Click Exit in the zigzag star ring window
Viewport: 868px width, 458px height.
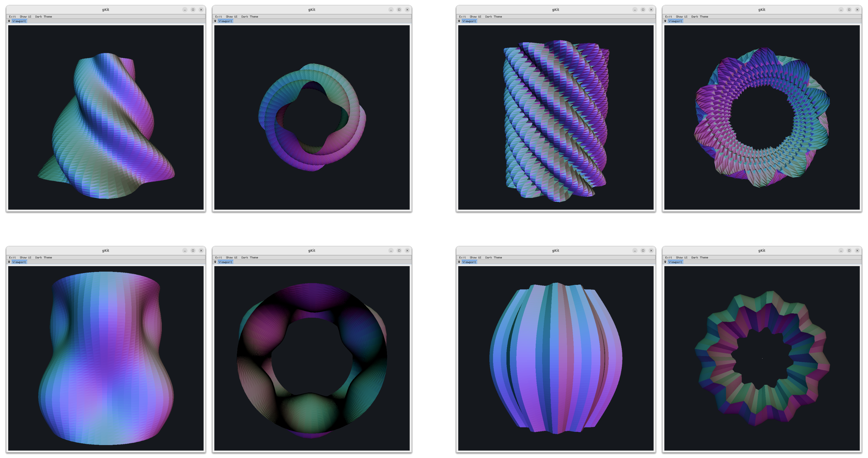point(669,258)
